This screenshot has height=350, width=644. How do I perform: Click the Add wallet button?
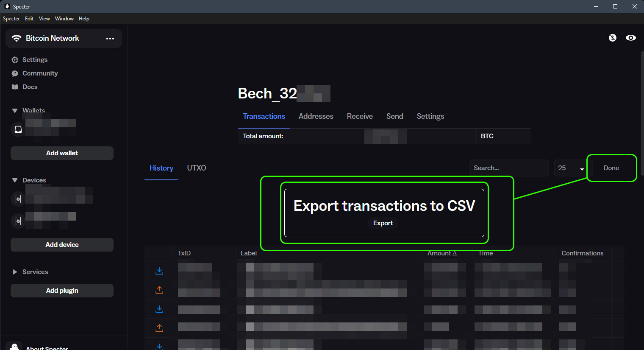[x=62, y=153]
